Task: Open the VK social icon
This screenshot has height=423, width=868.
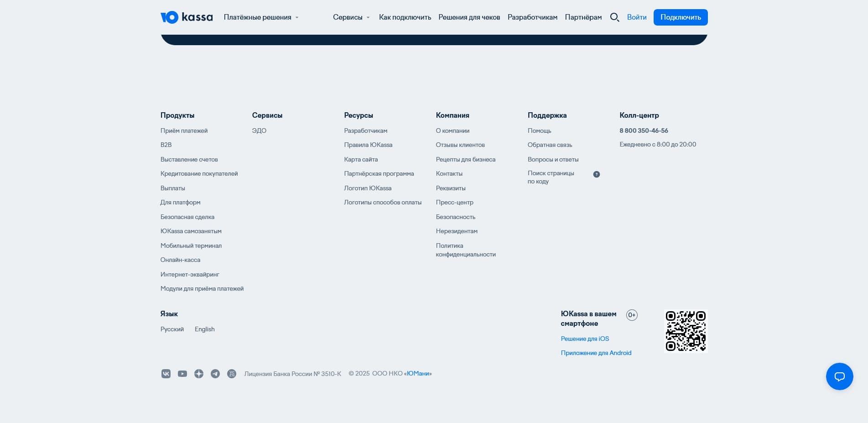Action: coord(166,373)
